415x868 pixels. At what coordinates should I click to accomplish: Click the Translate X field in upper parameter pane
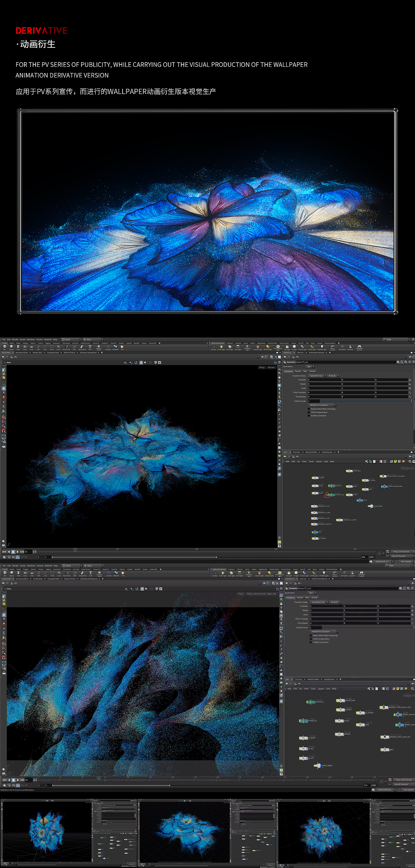pos(324,380)
